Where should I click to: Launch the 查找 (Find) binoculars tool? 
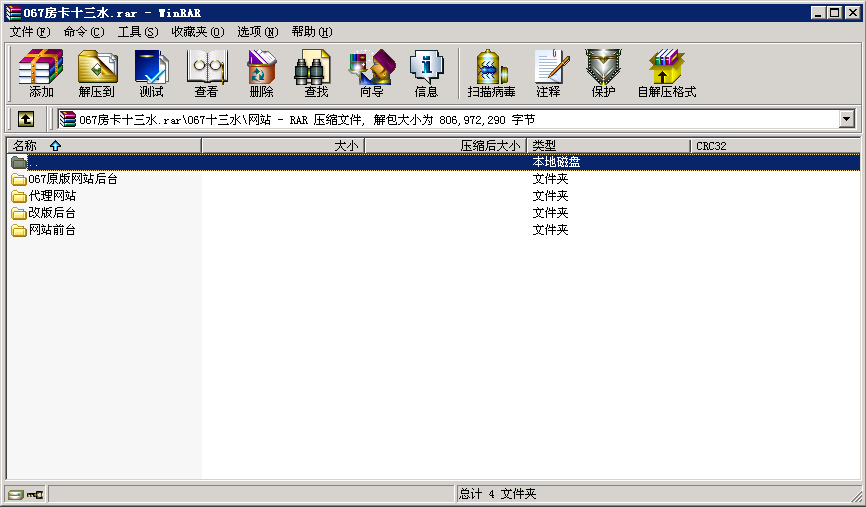click(x=316, y=73)
